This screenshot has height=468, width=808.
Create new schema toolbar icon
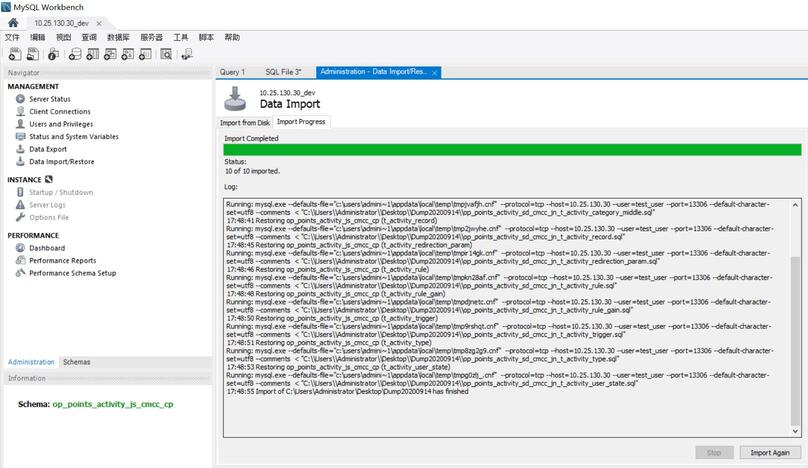(75, 54)
